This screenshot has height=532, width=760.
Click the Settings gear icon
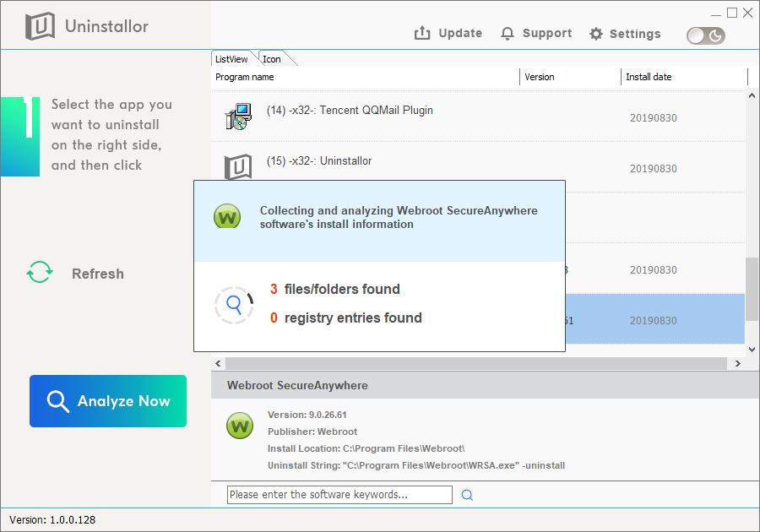[x=596, y=34]
